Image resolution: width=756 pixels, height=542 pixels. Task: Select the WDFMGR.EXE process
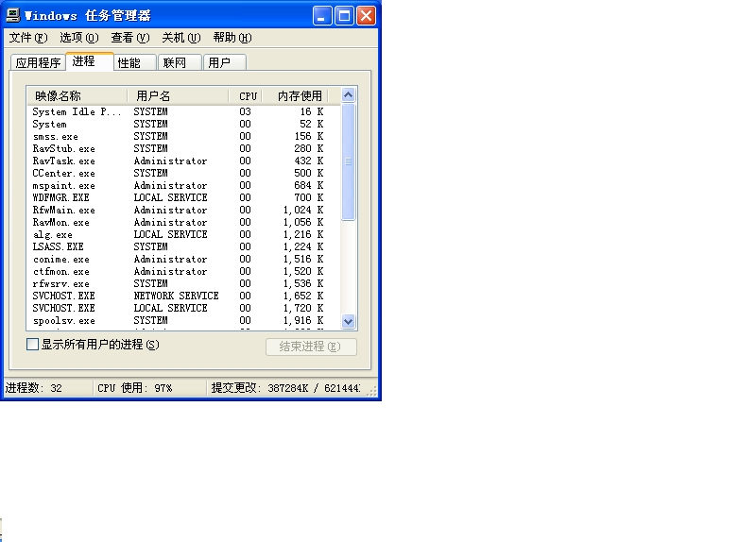coord(183,198)
